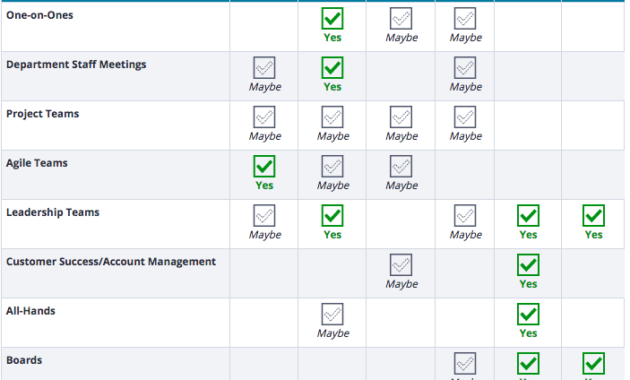Click the All-Hands row label

[31, 311]
